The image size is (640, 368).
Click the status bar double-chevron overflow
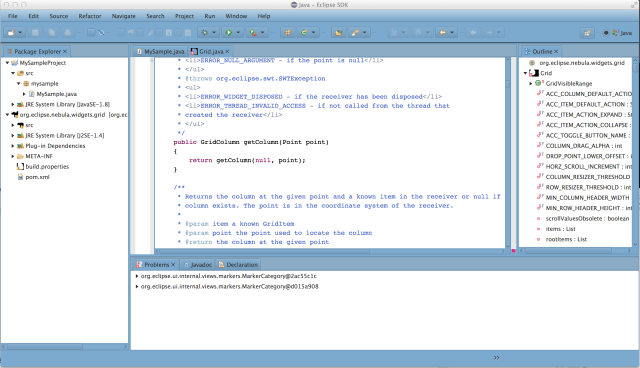(x=496, y=358)
